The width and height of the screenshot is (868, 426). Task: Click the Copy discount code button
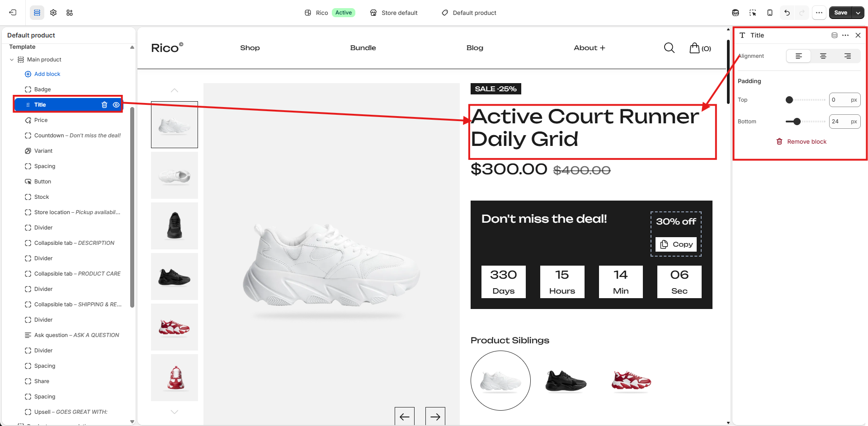[676, 244]
